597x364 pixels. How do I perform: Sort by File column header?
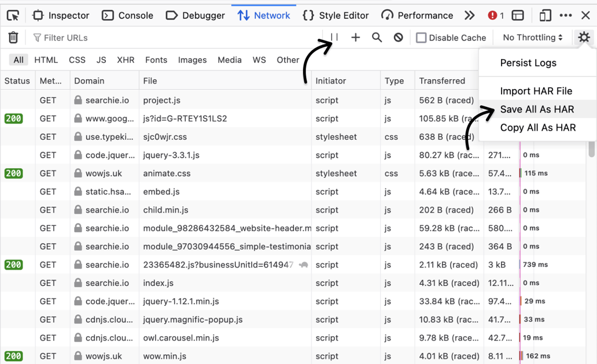[224, 81]
